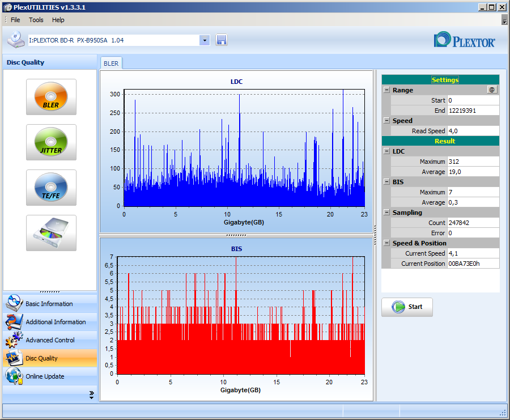
Task: Open the disc tray scan icon
Action: [x=51, y=232]
